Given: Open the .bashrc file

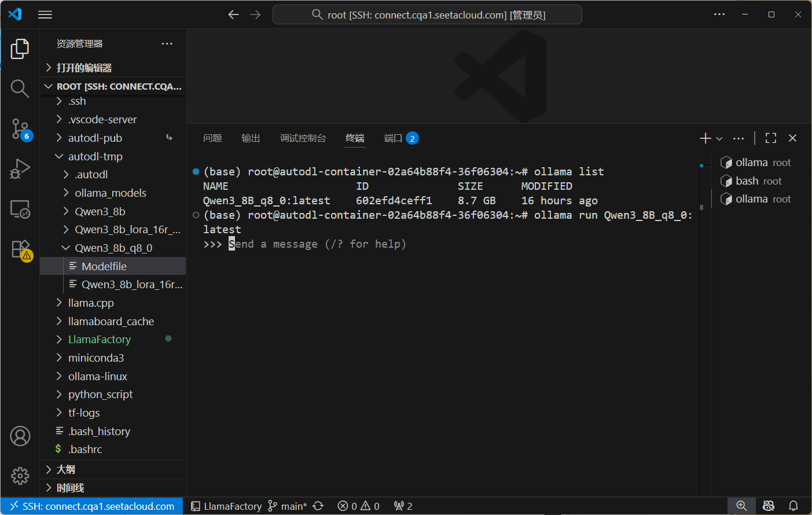Looking at the screenshot, I should (x=113, y=450).
